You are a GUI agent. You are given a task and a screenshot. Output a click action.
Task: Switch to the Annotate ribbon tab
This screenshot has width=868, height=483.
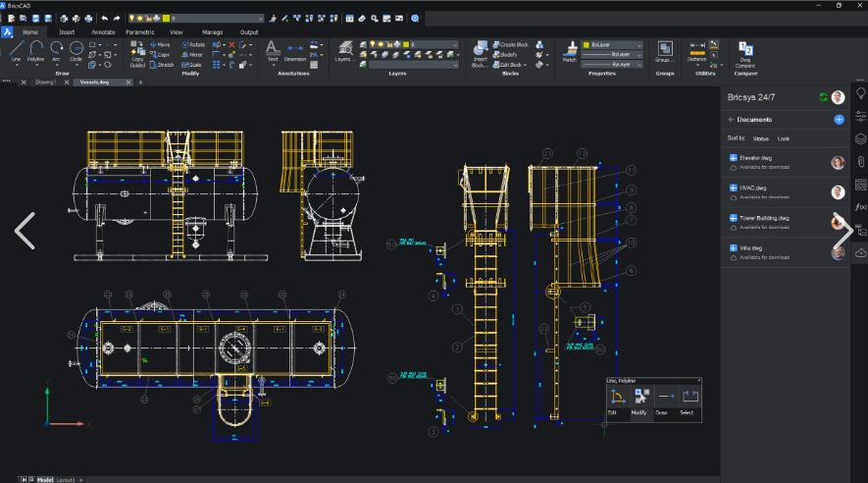pos(103,31)
